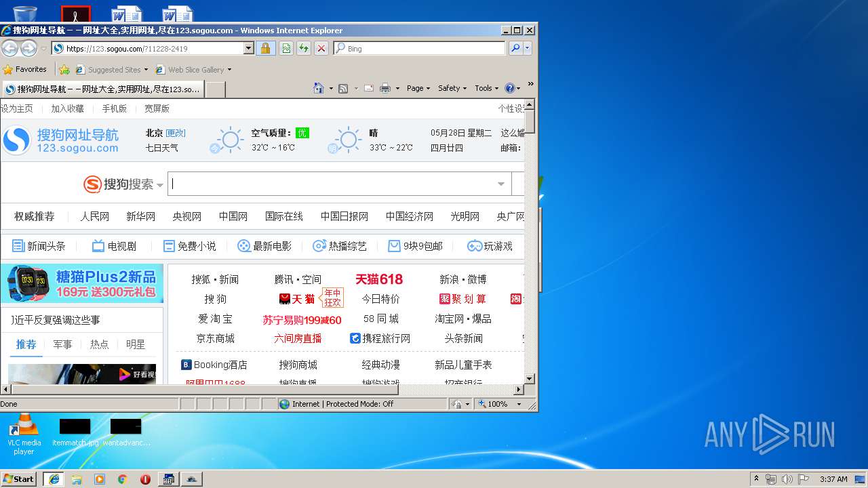Open the IE Help question mark icon
The height and width of the screenshot is (488, 868).
(x=510, y=88)
